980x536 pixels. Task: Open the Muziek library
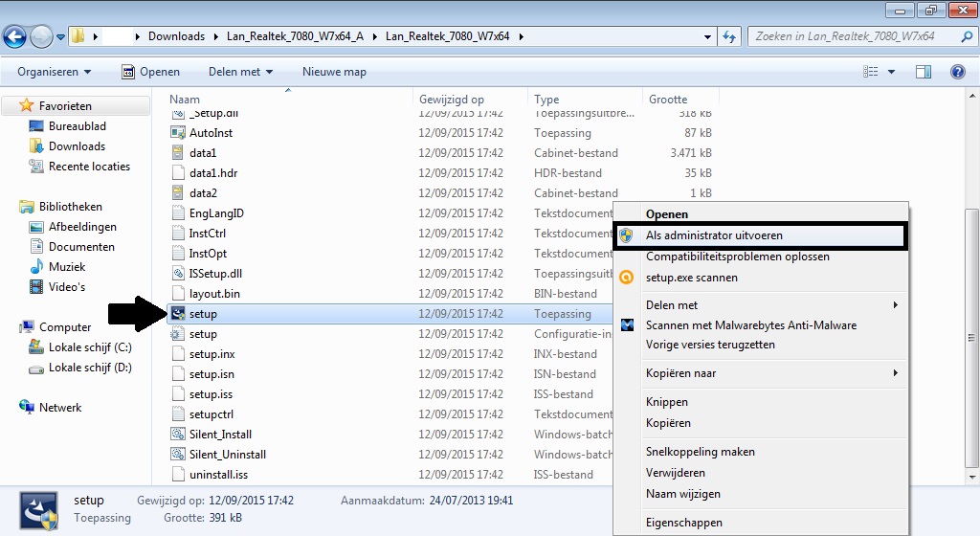pos(67,267)
